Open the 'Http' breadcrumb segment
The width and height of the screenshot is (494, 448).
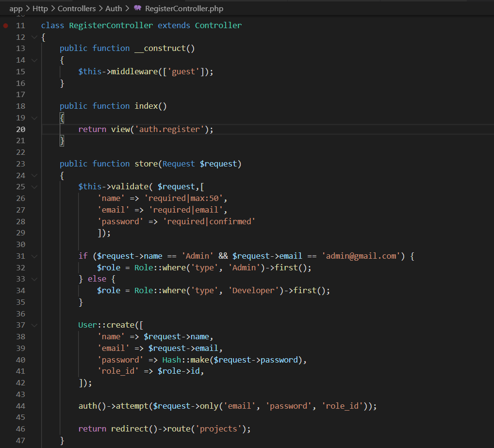(x=40, y=8)
